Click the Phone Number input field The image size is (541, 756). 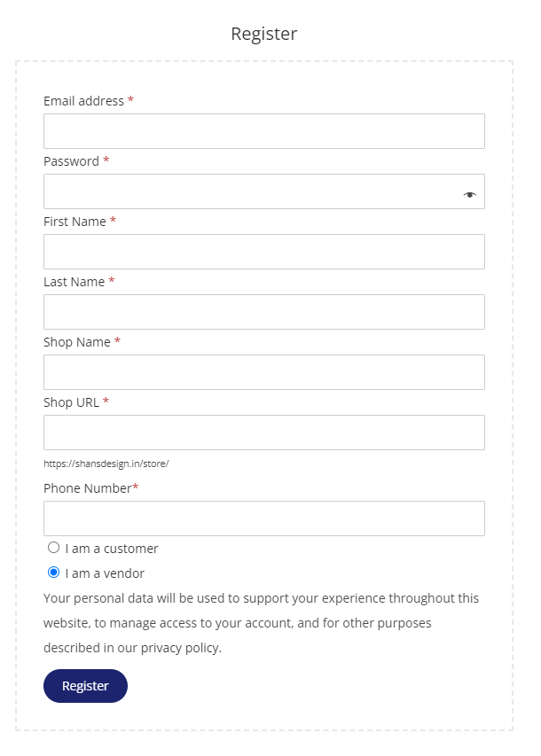[264, 518]
